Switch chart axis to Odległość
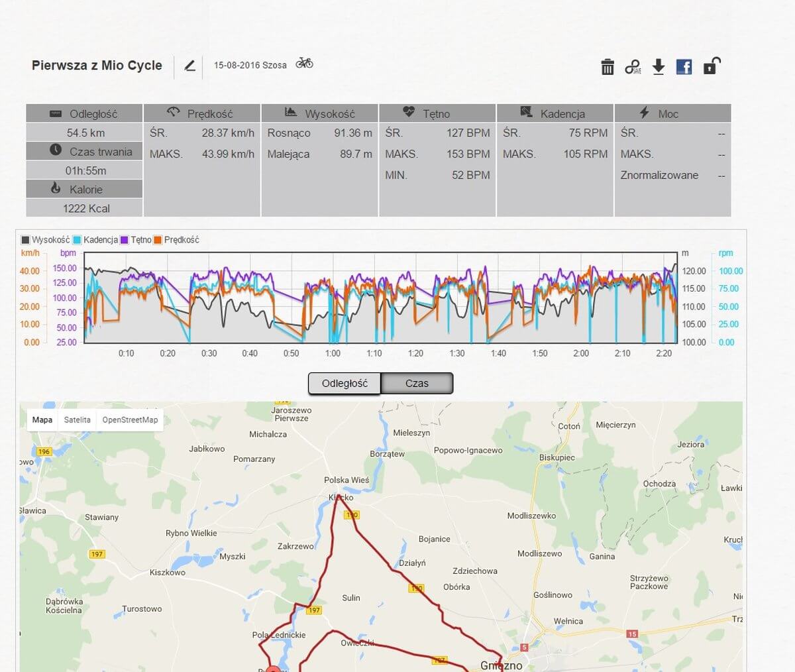The image size is (795, 672). click(344, 383)
